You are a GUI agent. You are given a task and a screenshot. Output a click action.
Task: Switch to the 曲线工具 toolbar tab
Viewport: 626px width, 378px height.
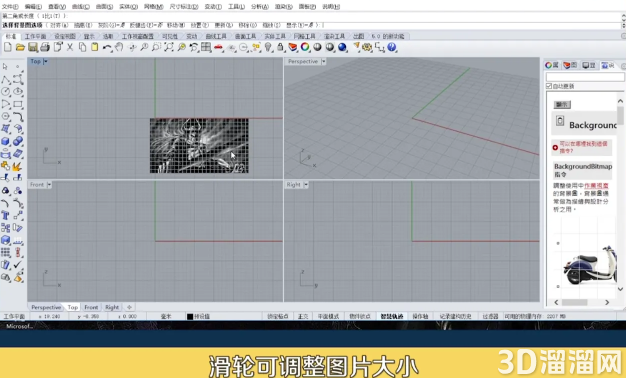(216, 36)
